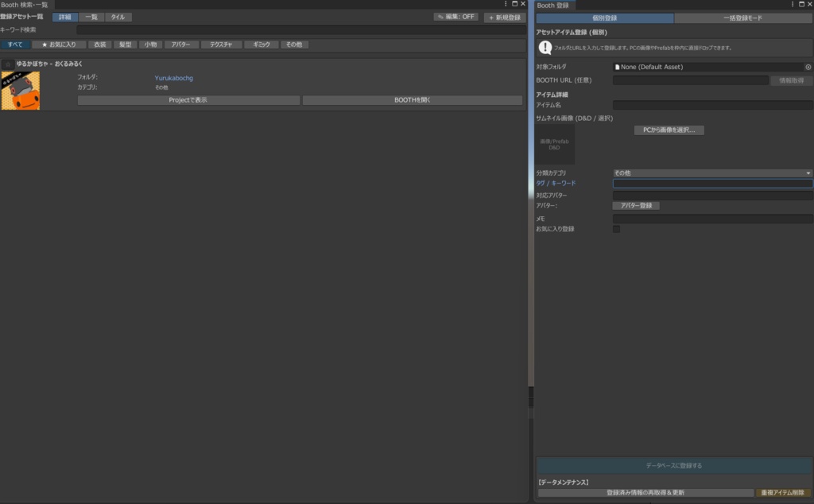The height and width of the screenshot is (504, 814).
Task: Switch to 個別登録 tab
Action: point(605,18)
